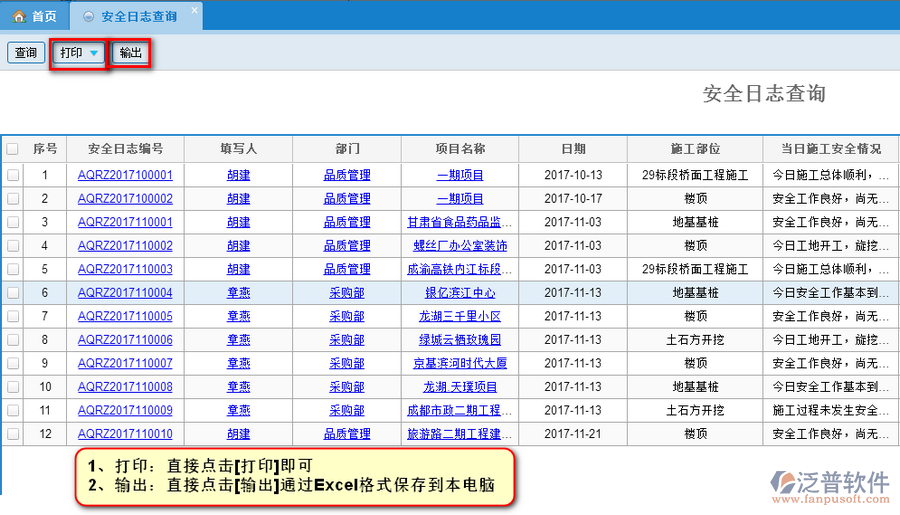Image resolution: width=900 pixels, height=515 pixels.
Task: Select the checkbox for row 6
Action: pos(13,293)
